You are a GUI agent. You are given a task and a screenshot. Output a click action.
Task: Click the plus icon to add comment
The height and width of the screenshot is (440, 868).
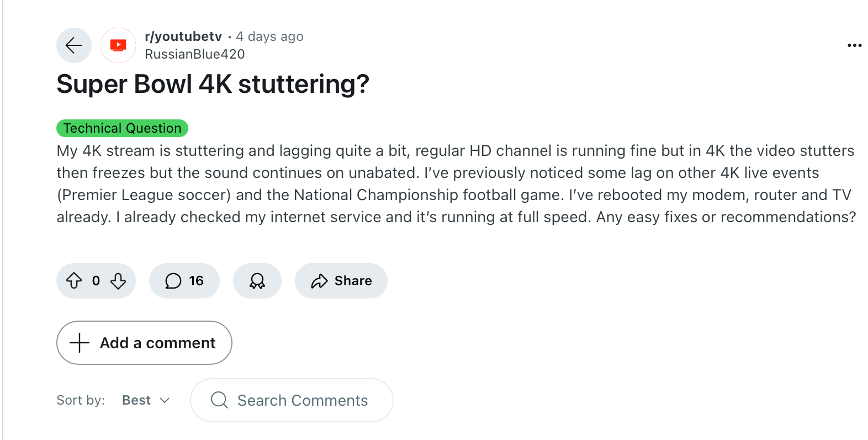[x=80, y=343]
